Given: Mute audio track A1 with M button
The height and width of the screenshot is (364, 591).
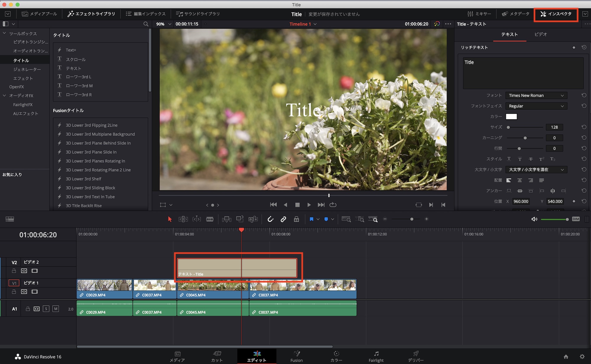Looking at the screenshot, I should [x=56, y=309].
